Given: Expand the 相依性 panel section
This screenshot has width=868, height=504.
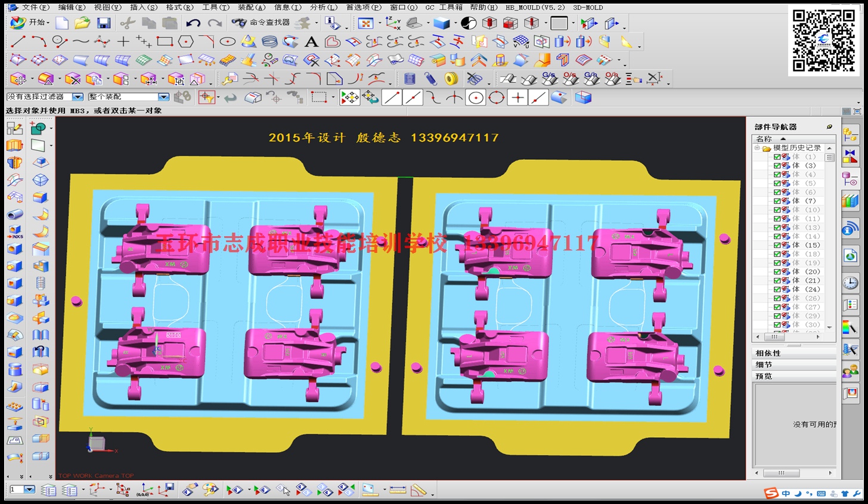Looking at the screenshot, I should click(x=795, y=353).
